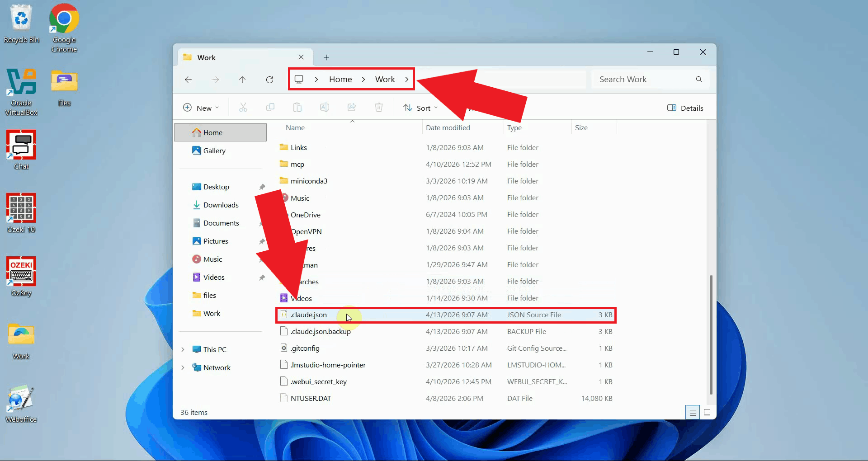The height and width of the screenshot is (461, 868).
Task: Click the Paste clipboard icon
Action: click(x=297, y=108)
